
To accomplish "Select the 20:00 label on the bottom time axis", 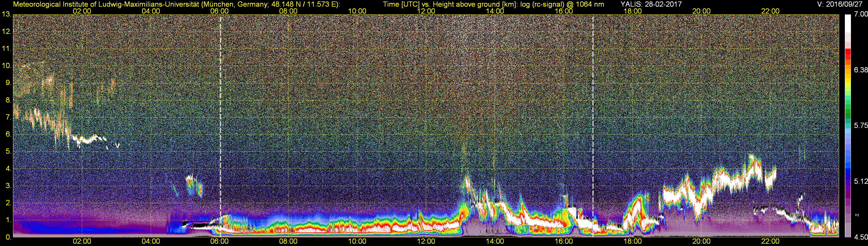I will pyautogui.click(x=702, y=241).
